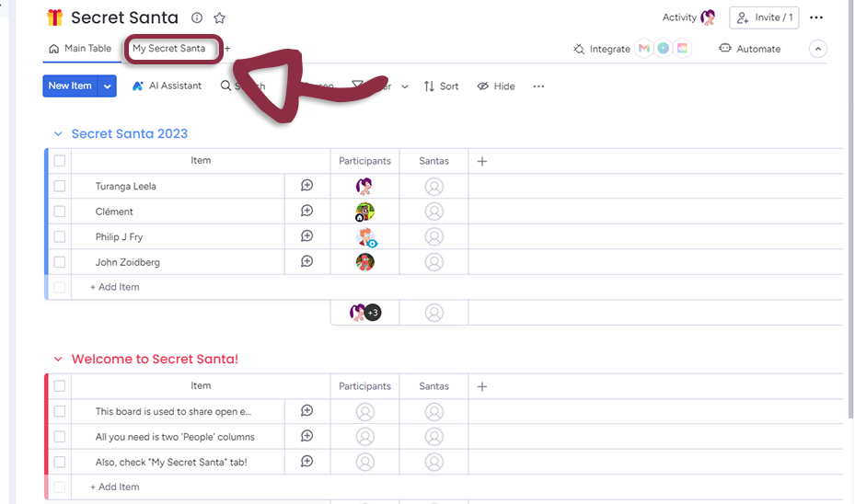855x504 pixels.
Task: Open the board's three-dot options menu
Action: 816,17
